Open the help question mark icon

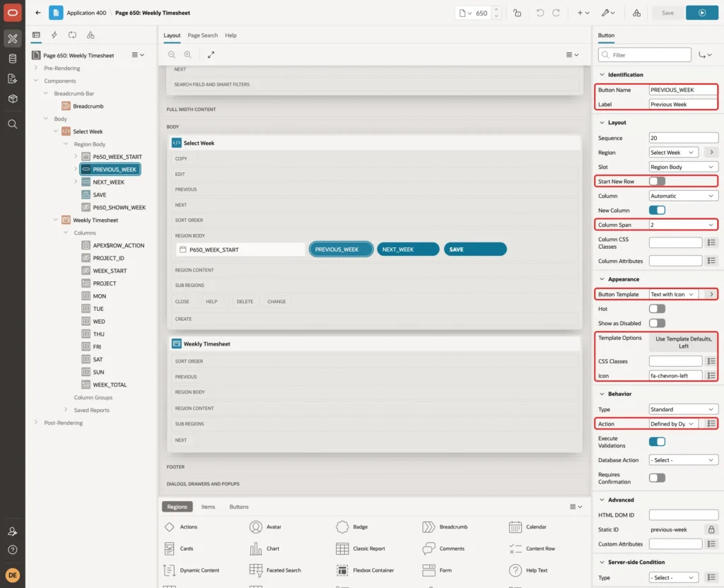tap(13, 550)
